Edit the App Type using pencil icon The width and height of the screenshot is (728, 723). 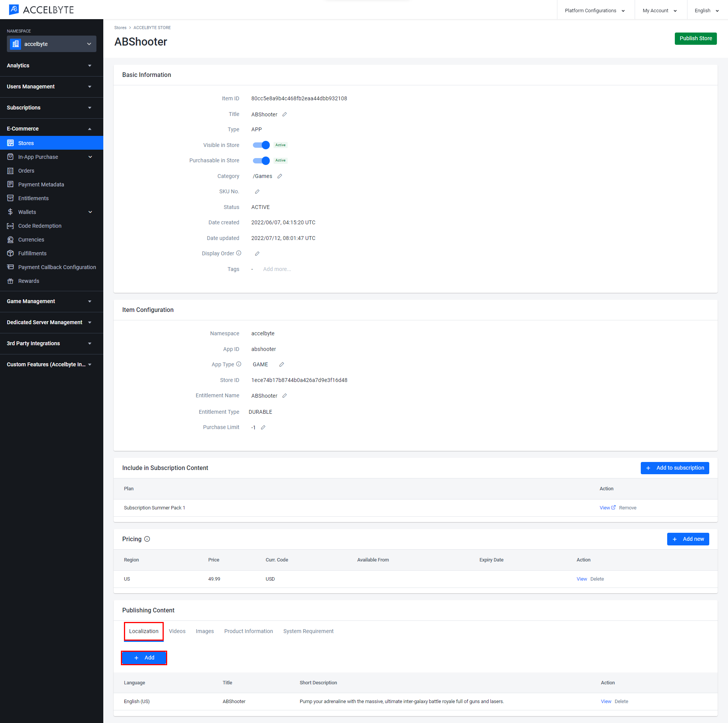click(x=282, y=365)
